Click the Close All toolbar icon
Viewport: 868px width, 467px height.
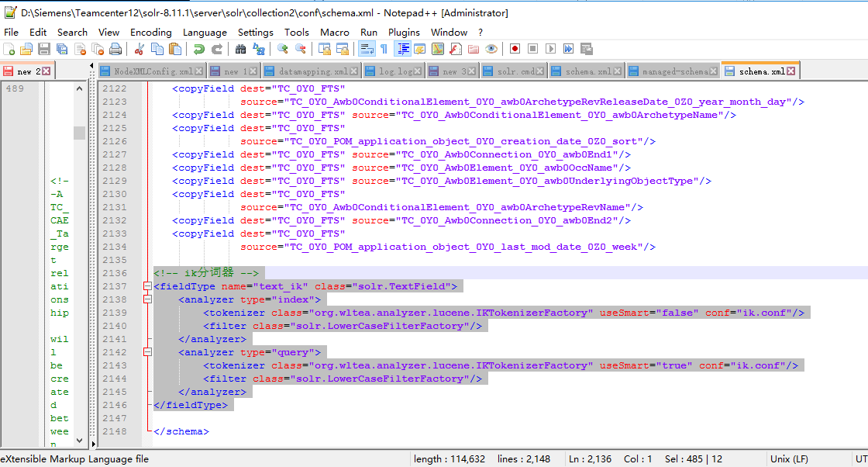pyautogui.click(x=98, y=50)
